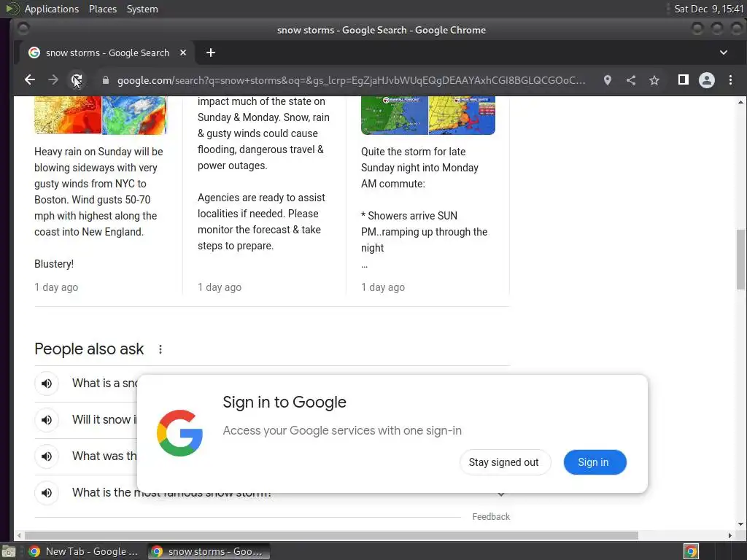
Task: Open Chrome three-dot menu
Action: pos(730,80)
